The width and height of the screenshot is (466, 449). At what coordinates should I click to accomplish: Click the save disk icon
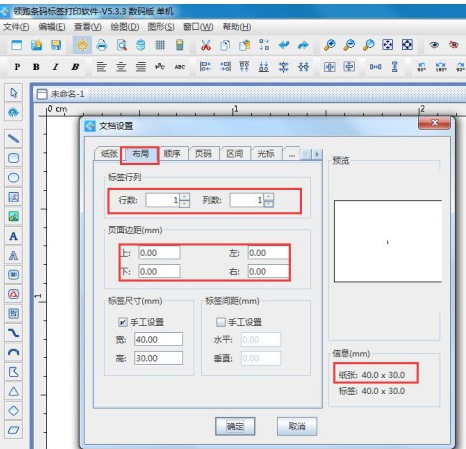(x=56, y=45)
